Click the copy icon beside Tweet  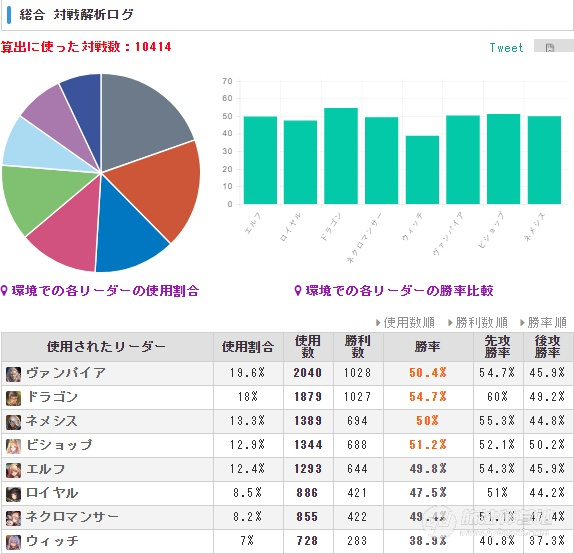tap(550, 47)
